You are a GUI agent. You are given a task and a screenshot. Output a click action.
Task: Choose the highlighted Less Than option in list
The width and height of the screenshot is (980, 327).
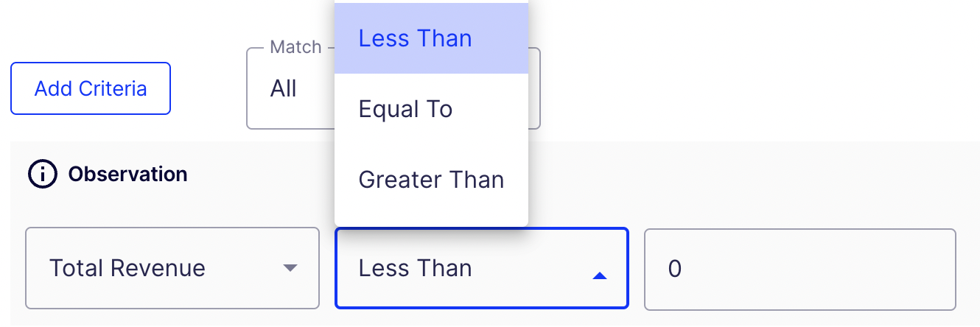pos(432,38)
